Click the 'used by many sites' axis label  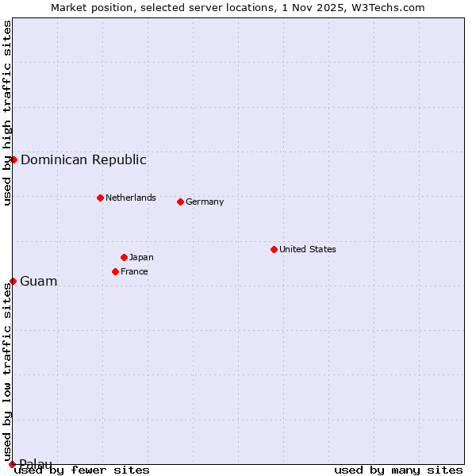coord(398,470)
